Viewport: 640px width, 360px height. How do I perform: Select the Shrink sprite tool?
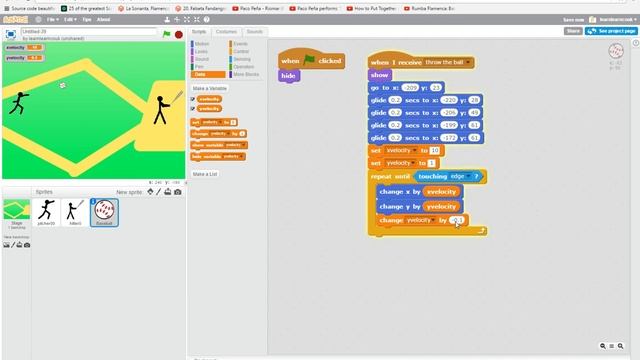click(x=197, y=19)
